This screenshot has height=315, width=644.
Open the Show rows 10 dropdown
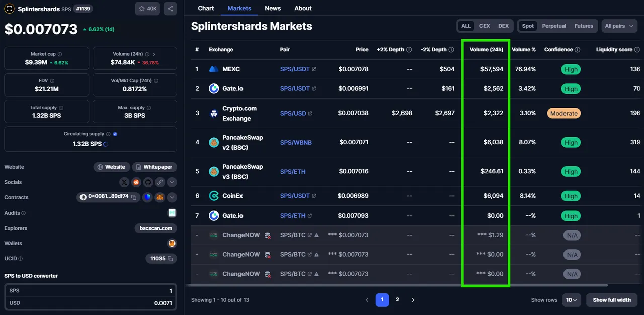point(572,300)
